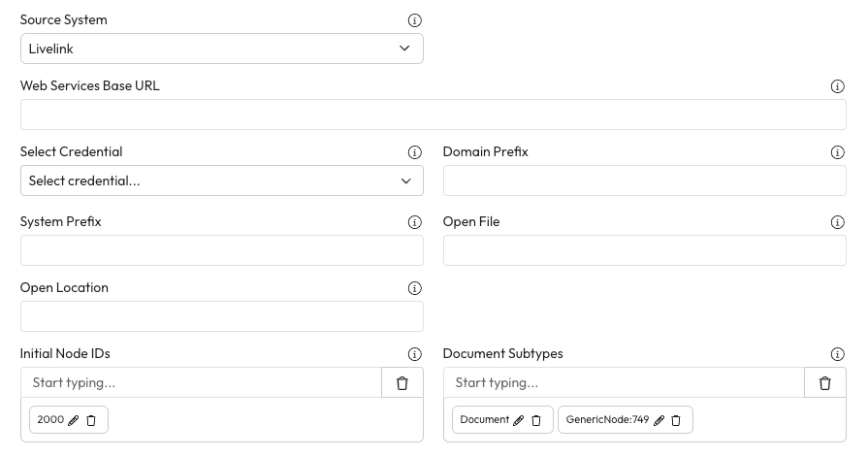The width and height of the screenshot is (868, 458).
Task: Click the Source System info icon
Action: click(415, 20)
